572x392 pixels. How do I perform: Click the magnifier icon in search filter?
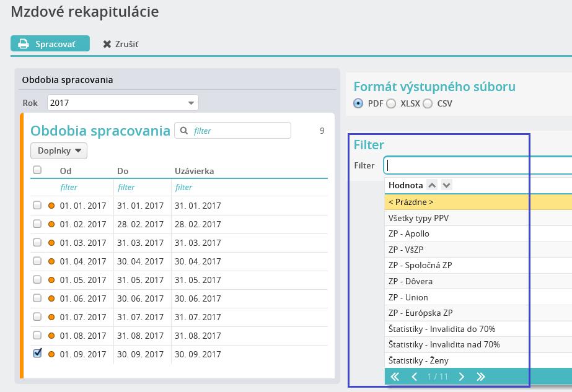184,131
